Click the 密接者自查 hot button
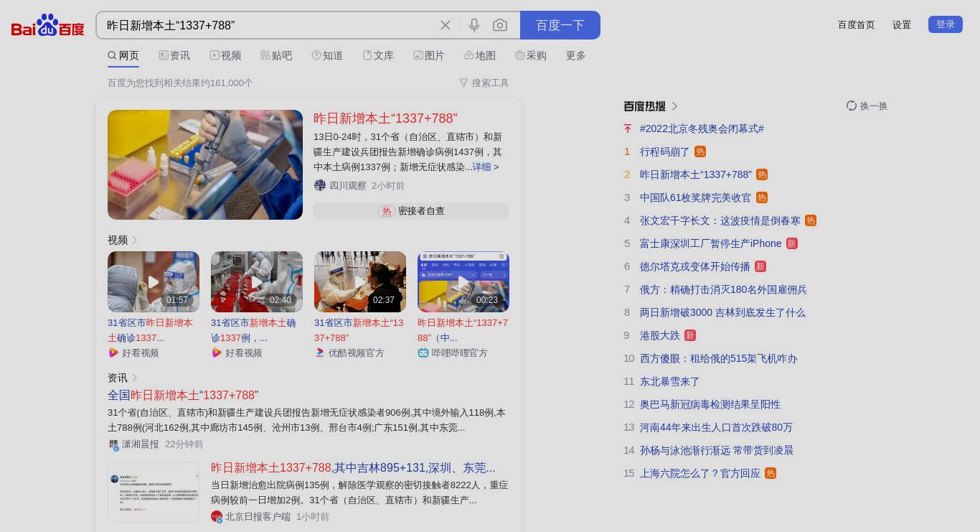This screenshot has height=532, width=980. coord(411,211)
